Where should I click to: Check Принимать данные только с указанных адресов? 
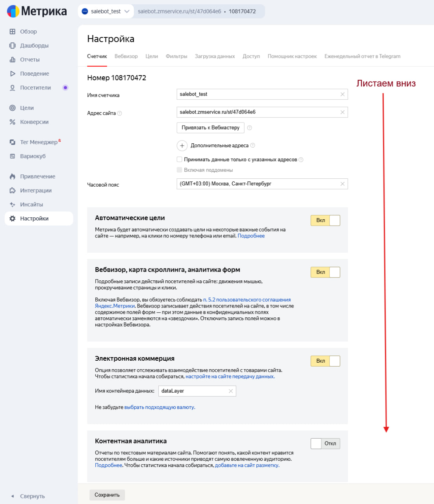[x=180, y=159]
